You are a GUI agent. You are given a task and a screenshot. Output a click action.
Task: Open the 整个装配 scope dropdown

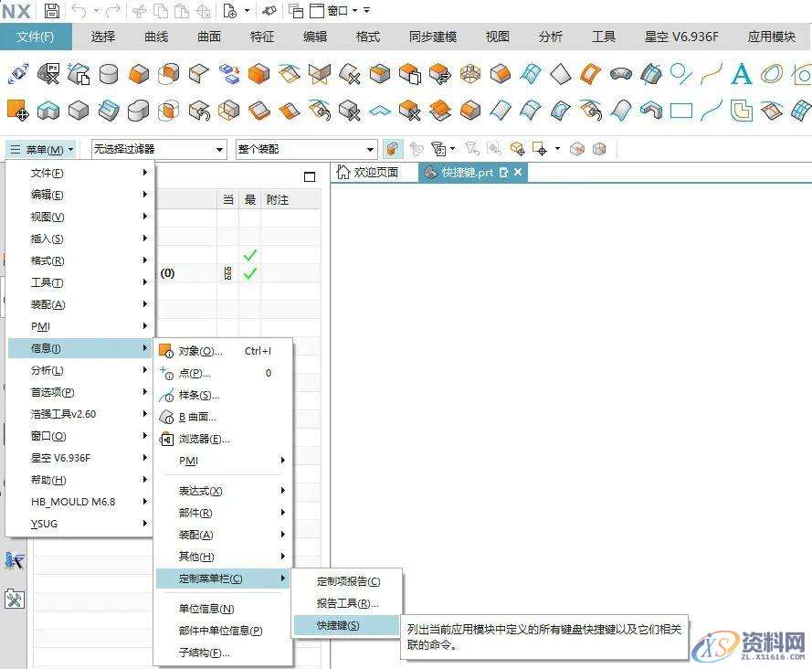[x=306, y=149]
